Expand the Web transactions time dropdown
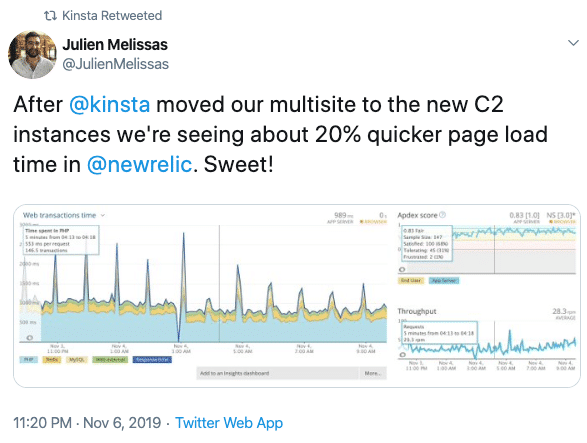Screen dimensions: 587x443 [x=103, y=215]
